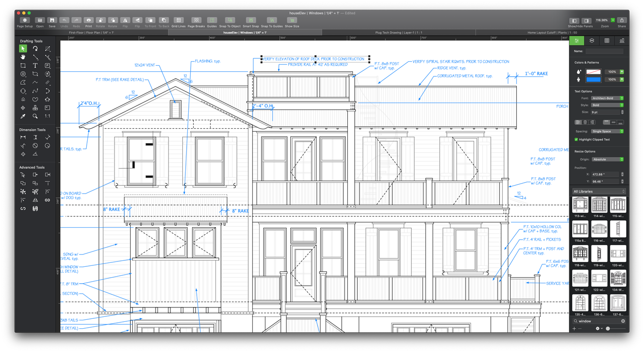The image size is (644, 352).
Task: Open the Spacing dropdown set to Single Space
Action: pos(607,131)
